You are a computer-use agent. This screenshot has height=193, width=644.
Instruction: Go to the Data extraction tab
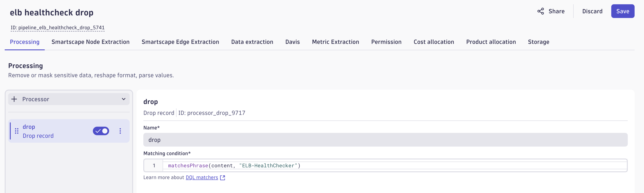252,42
